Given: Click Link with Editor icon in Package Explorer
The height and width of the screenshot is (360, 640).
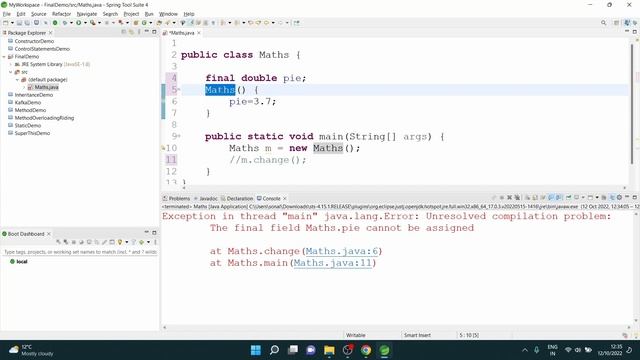Looking at the screenshot, I should [131, 31].
